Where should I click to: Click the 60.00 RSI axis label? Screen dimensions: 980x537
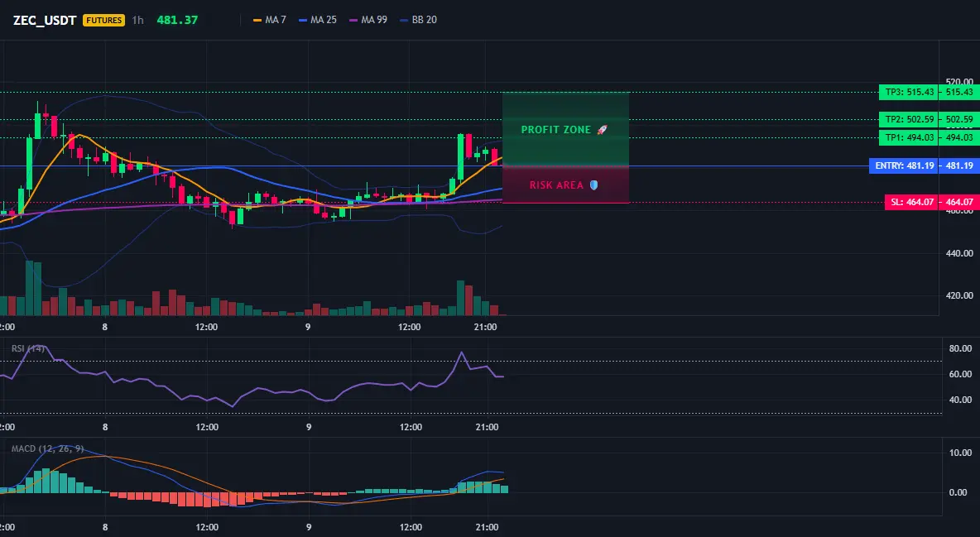[961, 374]
